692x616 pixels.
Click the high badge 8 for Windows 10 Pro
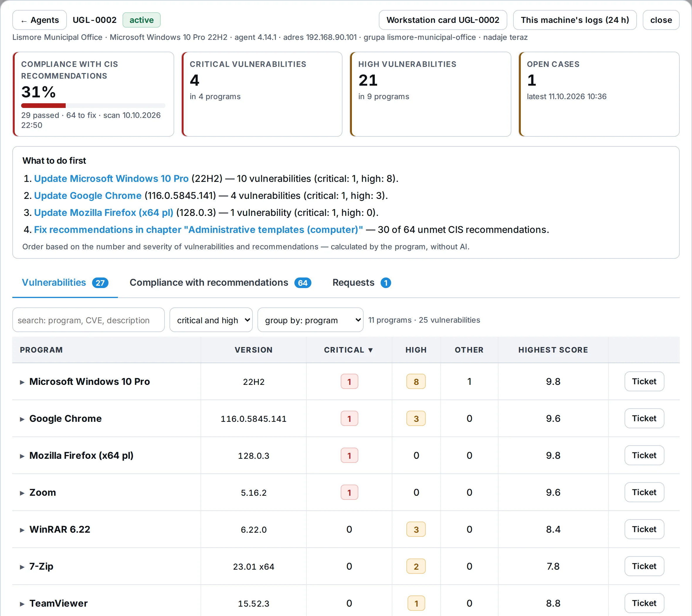[416, 382]
